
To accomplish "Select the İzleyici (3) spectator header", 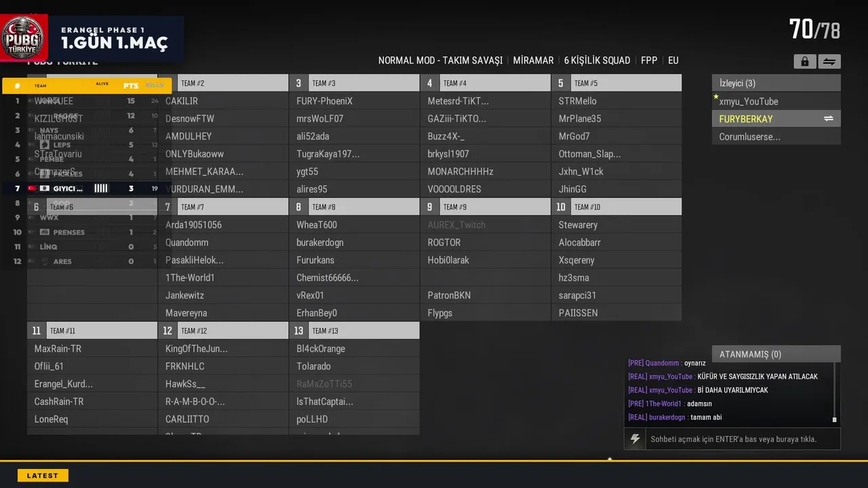I will pos(776,83).
